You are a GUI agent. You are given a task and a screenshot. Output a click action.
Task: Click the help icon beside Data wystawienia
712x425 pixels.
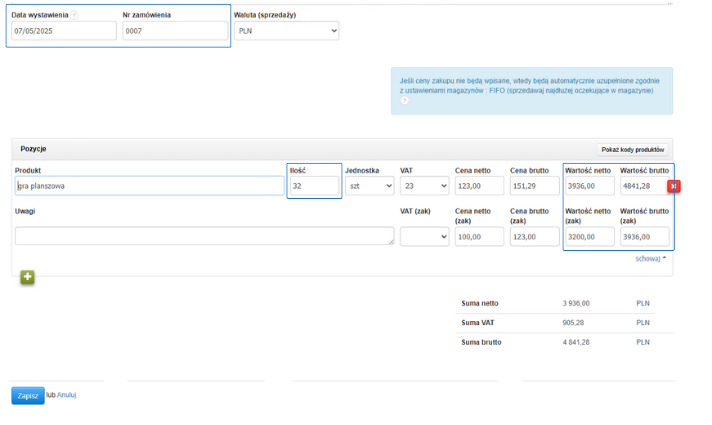click(x=75, y=15)
